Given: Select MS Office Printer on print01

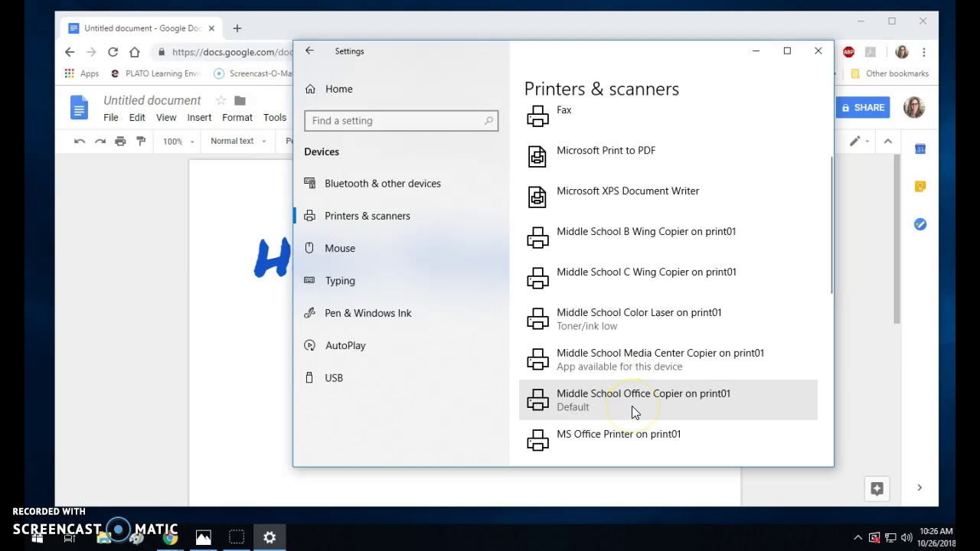Looking at the screenshot, I should [x=668, y=440].
